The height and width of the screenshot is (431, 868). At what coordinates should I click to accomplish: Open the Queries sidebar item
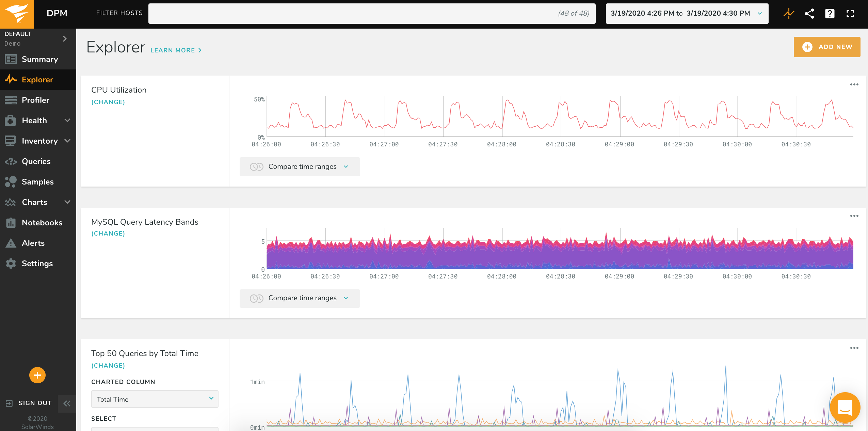36,161
